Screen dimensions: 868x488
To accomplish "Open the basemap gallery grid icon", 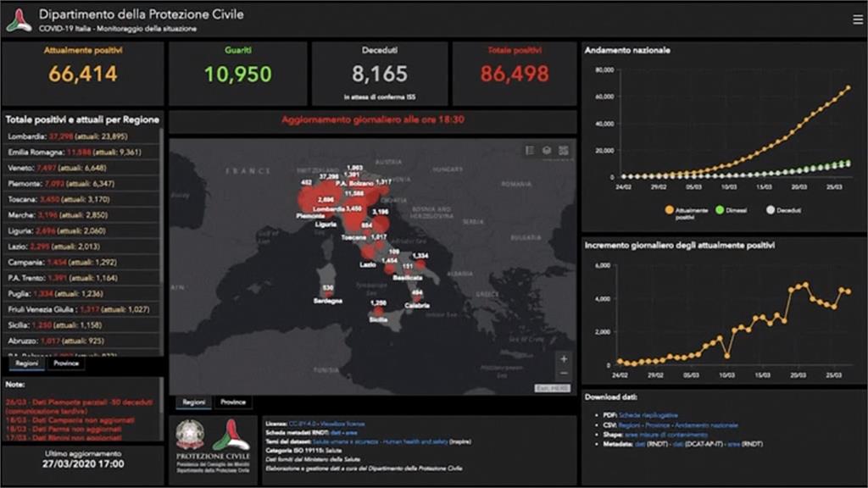I will click(564, 151).
